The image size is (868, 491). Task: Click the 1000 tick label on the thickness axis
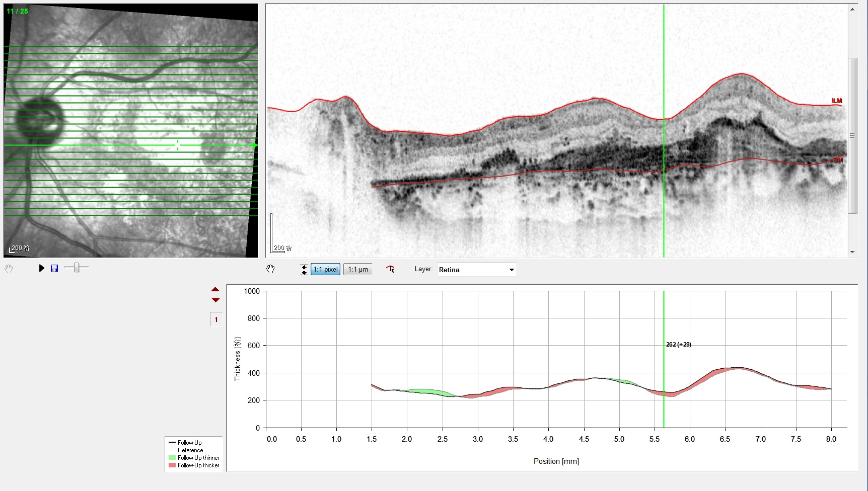[252, 291]
